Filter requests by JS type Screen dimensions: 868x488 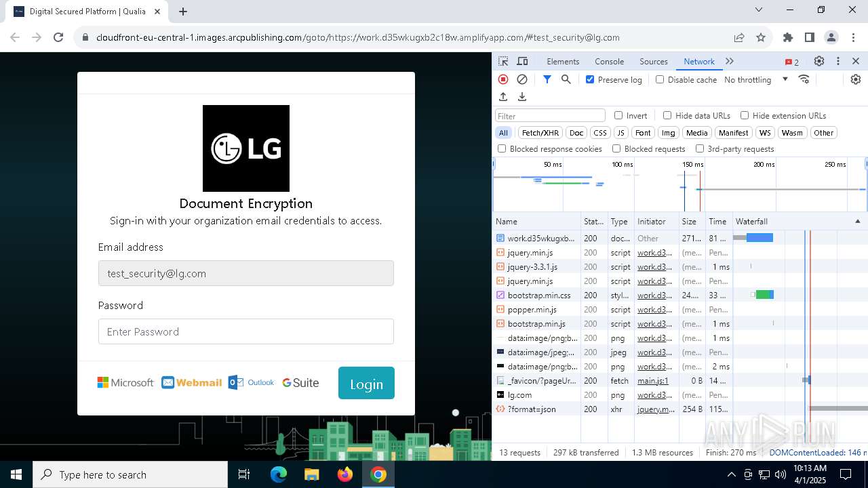[620, 133]
